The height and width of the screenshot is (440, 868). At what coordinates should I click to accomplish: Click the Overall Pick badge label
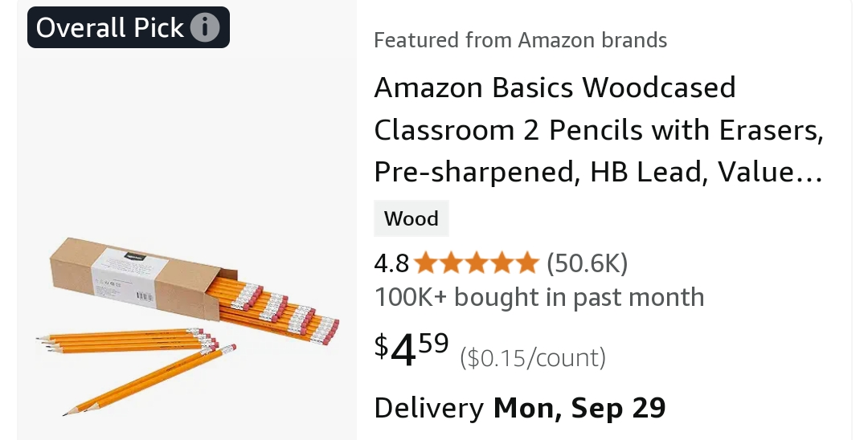(110, 28)
